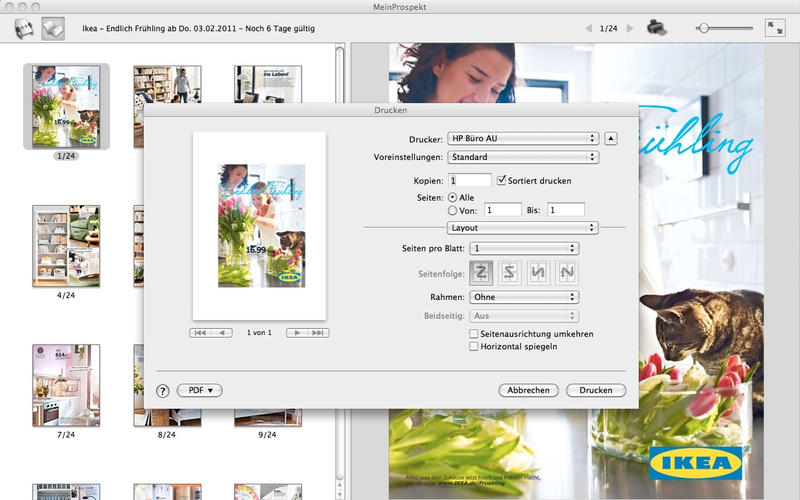Jump to last preview page button
This screenshot has height=500, width=800.
[x=318, y=333]
